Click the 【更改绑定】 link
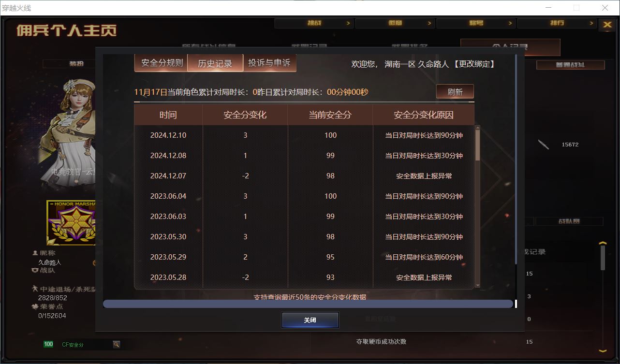 coord(474,64)
